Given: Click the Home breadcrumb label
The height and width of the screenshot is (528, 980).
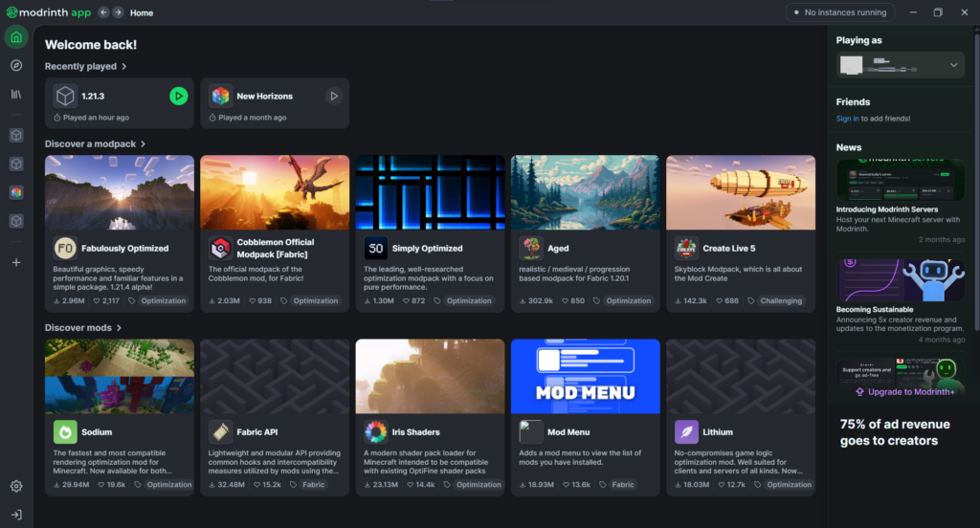Looking at the screenshot, I should [x=142, y=12].
